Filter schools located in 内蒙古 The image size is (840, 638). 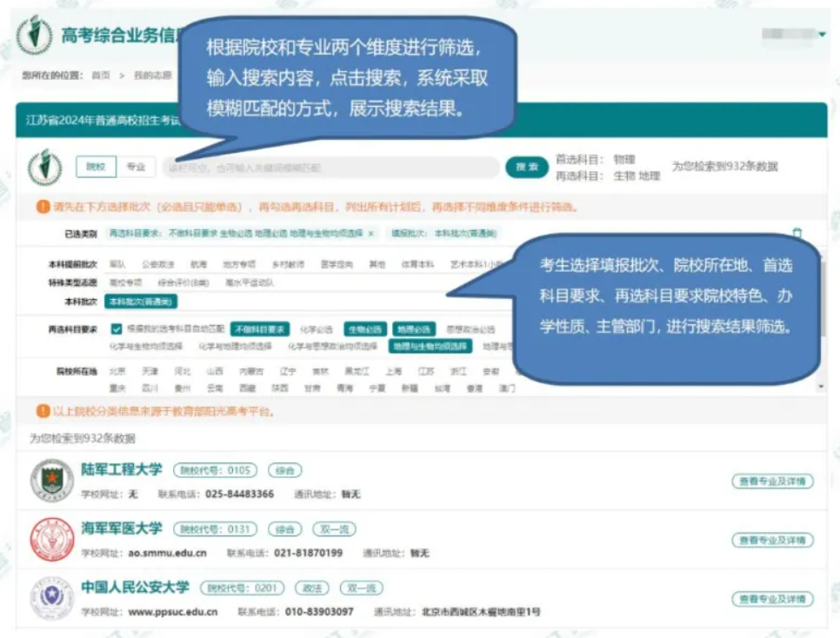pos(251,371)
